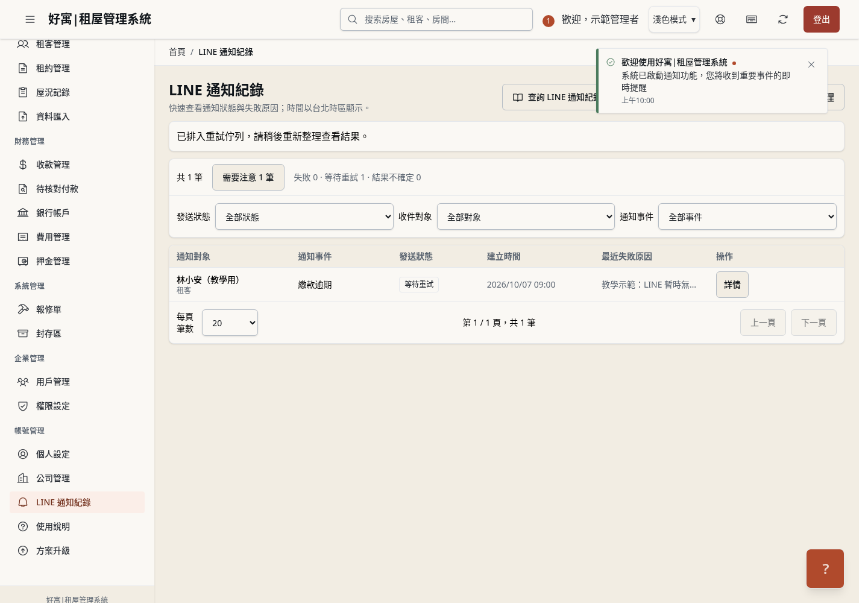Viewport: 868px width, 603px height.
Task: Click the 查詢 LINE 通知紀錄 guide button
Action: pos(550,97)
